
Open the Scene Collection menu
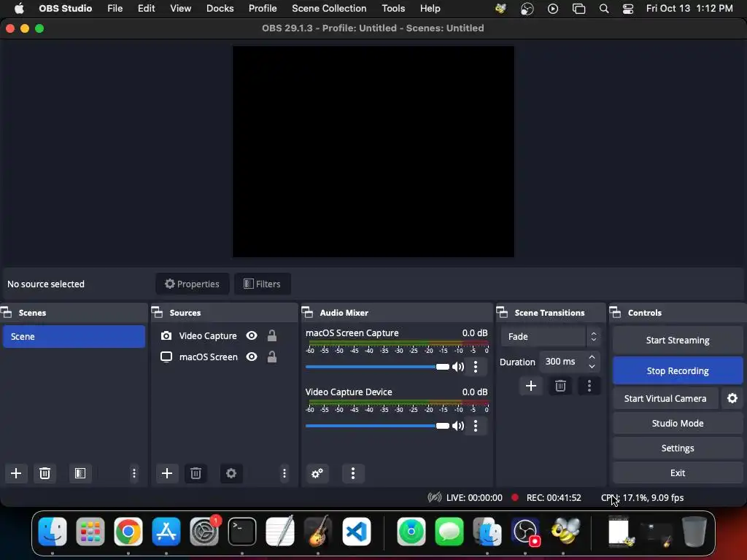329,9
